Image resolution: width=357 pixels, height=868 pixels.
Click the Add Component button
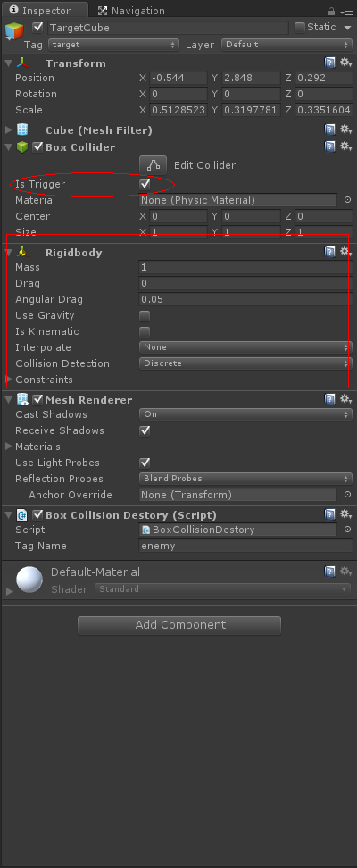[x=179, y=625]
